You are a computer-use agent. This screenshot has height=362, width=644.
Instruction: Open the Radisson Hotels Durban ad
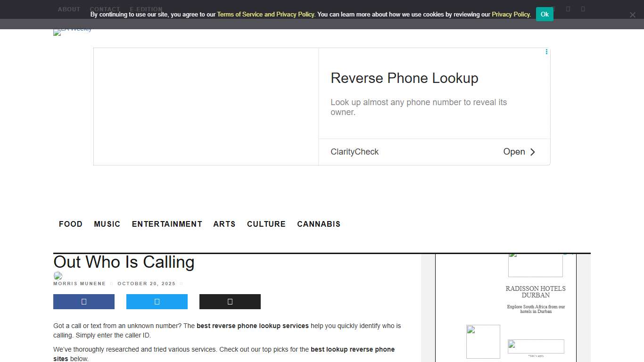pos(536,292)
